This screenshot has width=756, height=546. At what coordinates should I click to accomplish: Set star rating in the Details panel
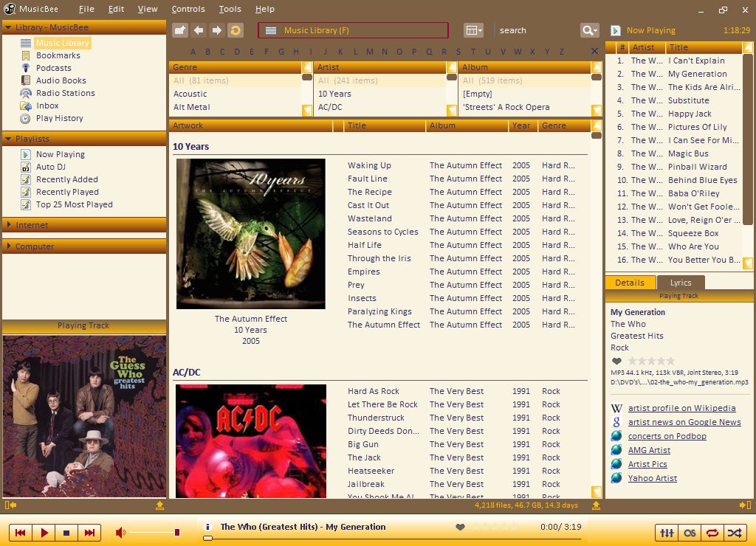click(651, 361)
